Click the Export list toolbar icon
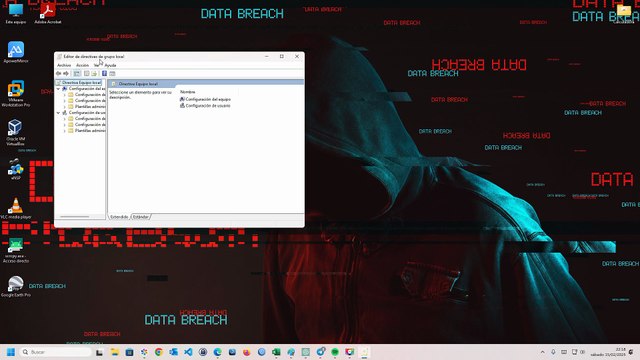640x360 pixels. (94, 73)
